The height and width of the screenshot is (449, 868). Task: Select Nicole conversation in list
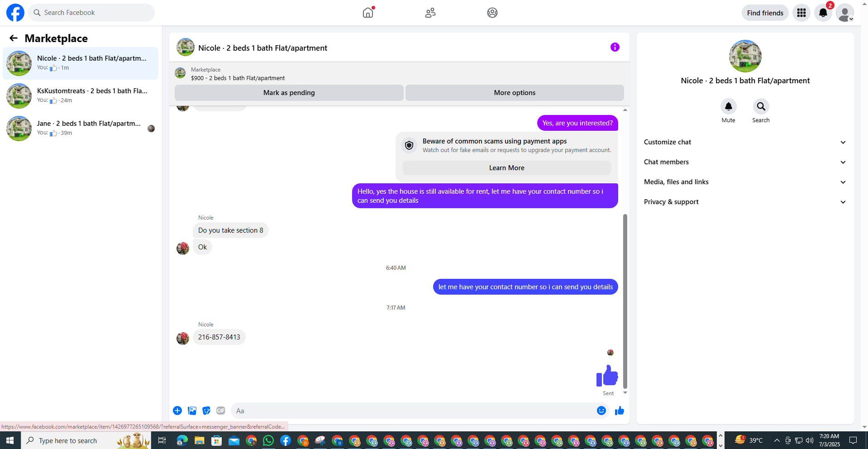[x=81, y=63]
